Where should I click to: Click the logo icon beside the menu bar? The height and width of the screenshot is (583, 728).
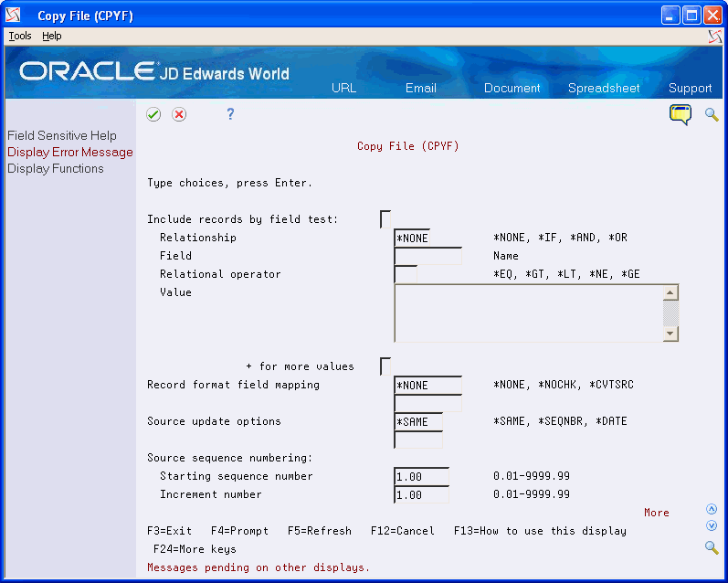click(x=715, y=37)
